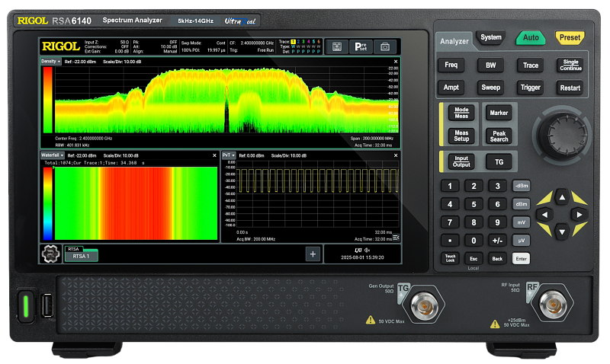Open the Waterfall view dropdown

coord(53,155)
